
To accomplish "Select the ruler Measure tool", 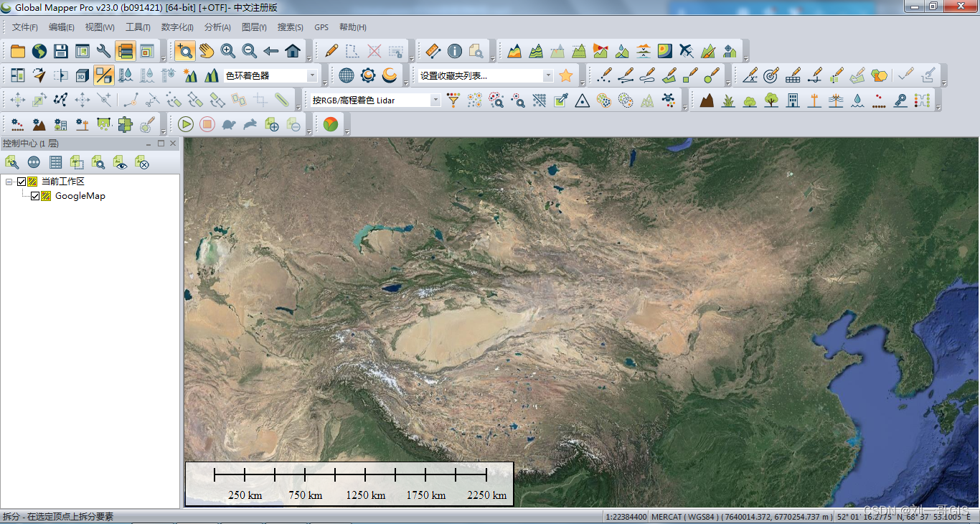I will click(x=433, y=51).
